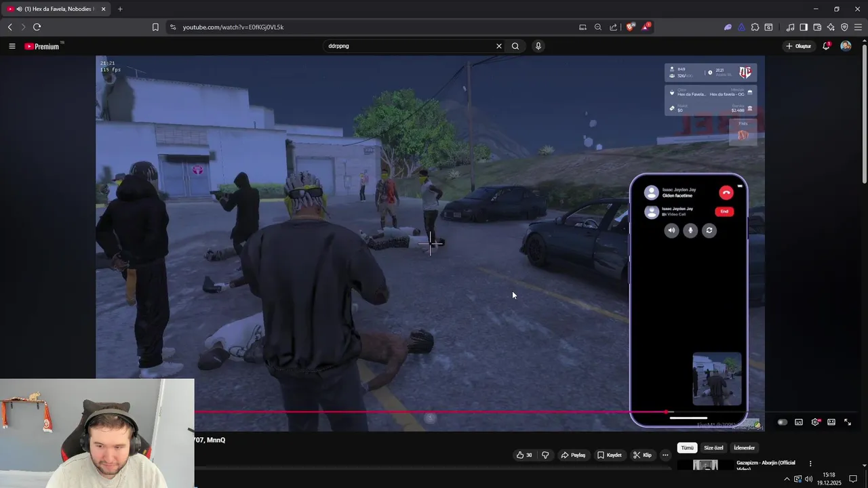Open the YouTube guide hamburger menu

pyautogui.click(x=12, y=46)
